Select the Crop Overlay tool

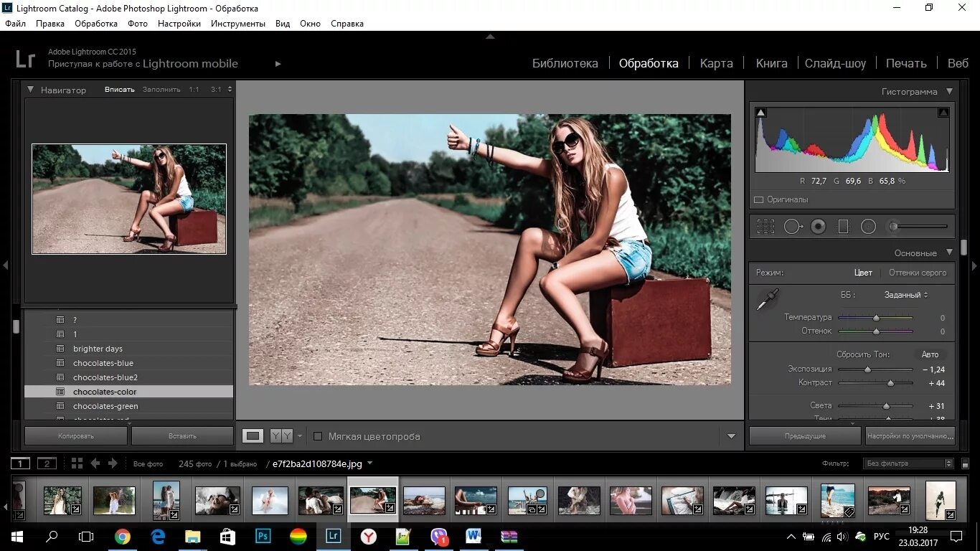[765, 227]
